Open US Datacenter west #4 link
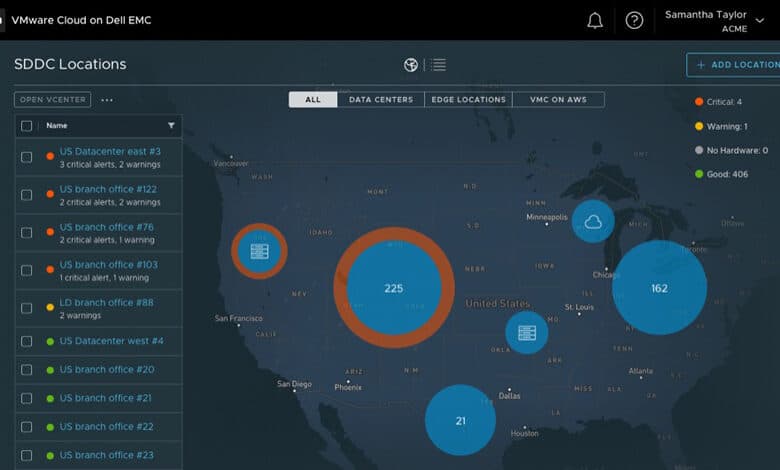The height and width of the screenshot is (470, 780). (111, 341)
